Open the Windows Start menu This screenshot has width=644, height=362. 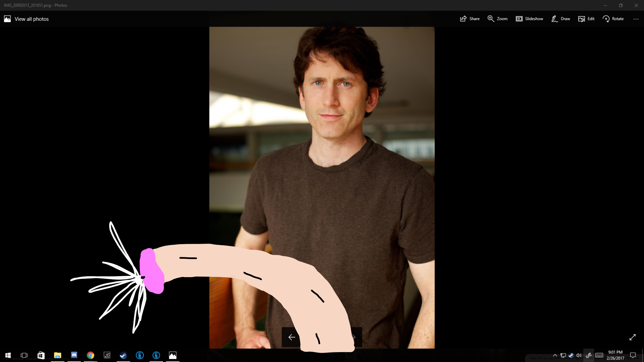8,355
